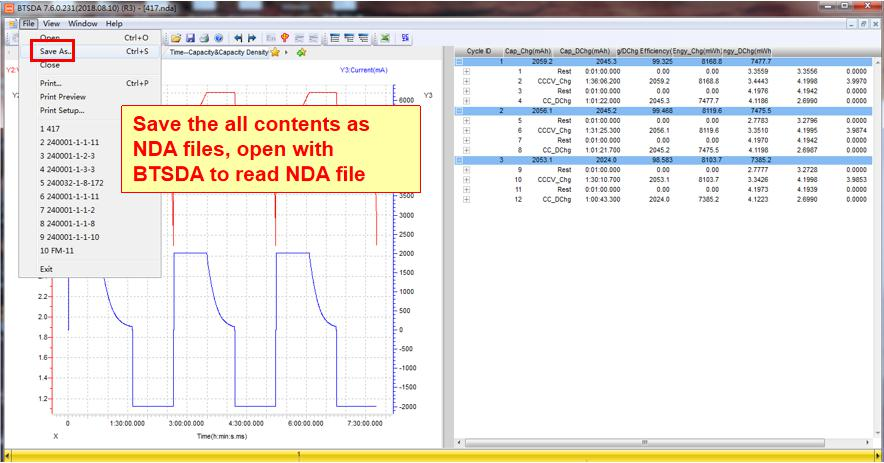This screenshot has height=463, width=884.
Task: Click left arrow of table horizontal scrollbar
Action: (459, 443)
